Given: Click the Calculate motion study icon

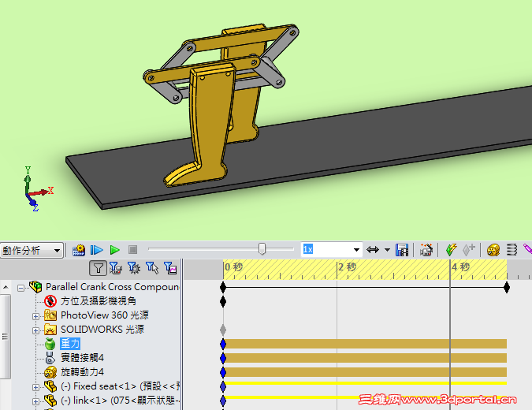Looking at the screenshot, I should [79, 250].
